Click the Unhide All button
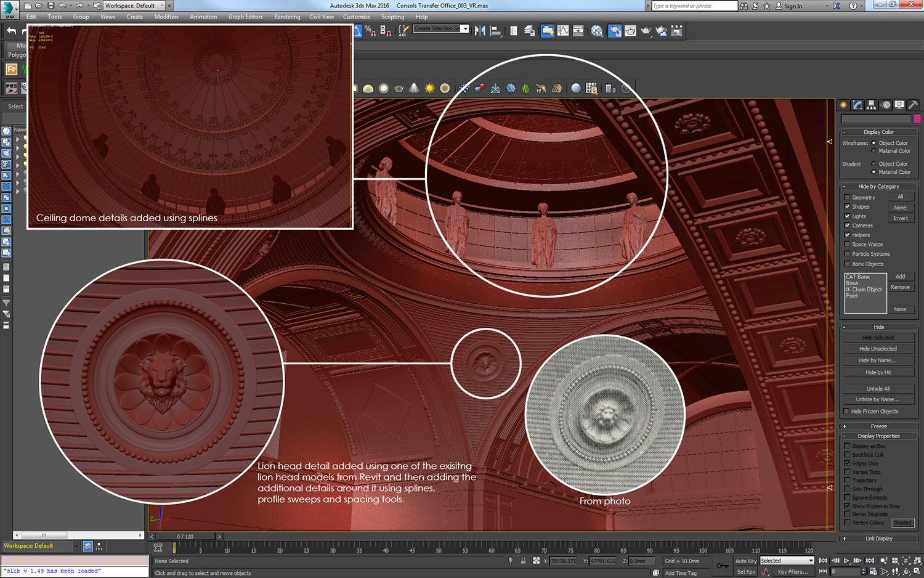The height and width of the screenshot is (578, 924). click(x=878, y=389)
